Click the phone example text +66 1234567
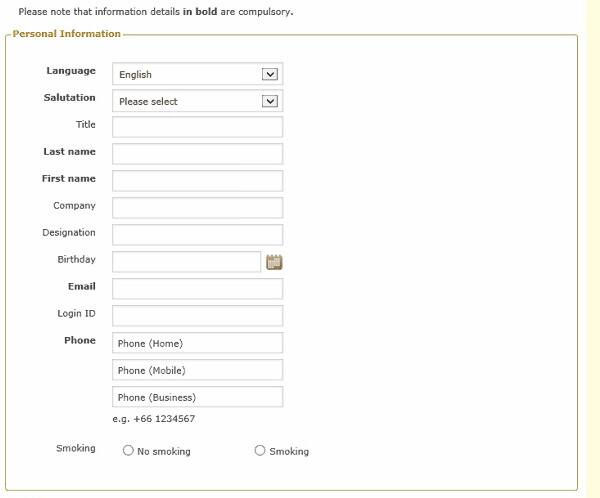Viewport: 600px width, 498px height. coord(153,419)
